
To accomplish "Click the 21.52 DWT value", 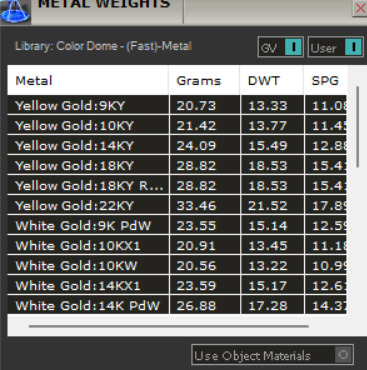I will pos(268,206).
